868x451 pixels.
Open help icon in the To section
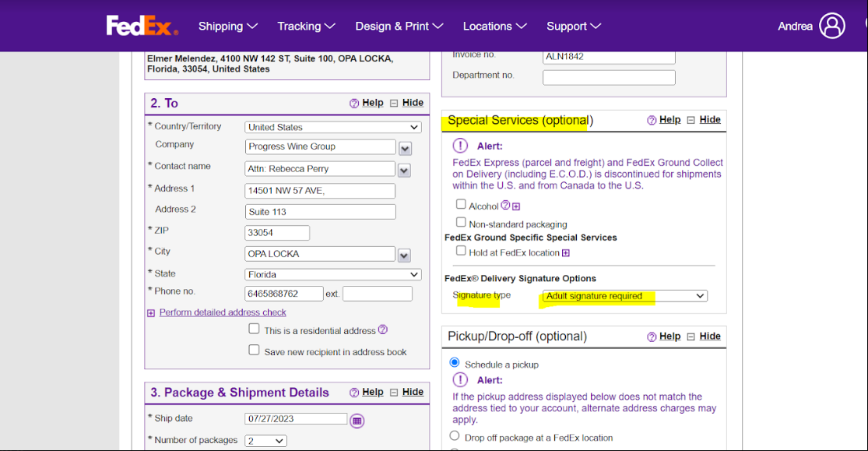click(x=354, y=103)
